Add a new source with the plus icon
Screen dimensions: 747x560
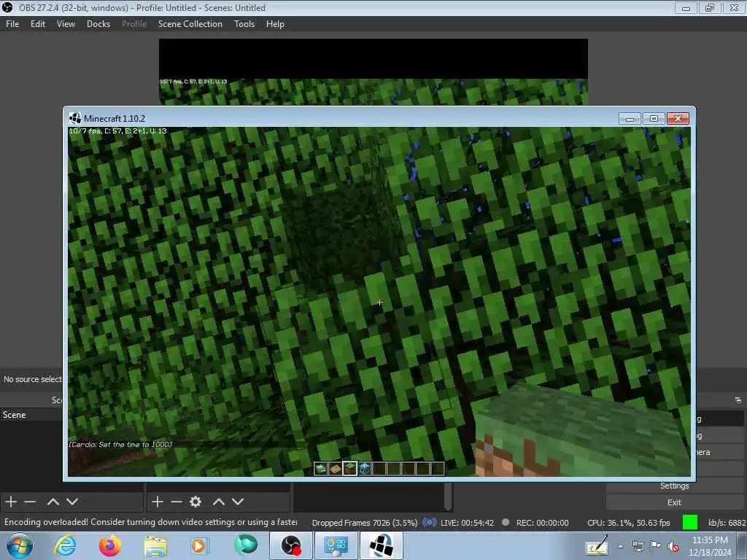tap(158, 502)
